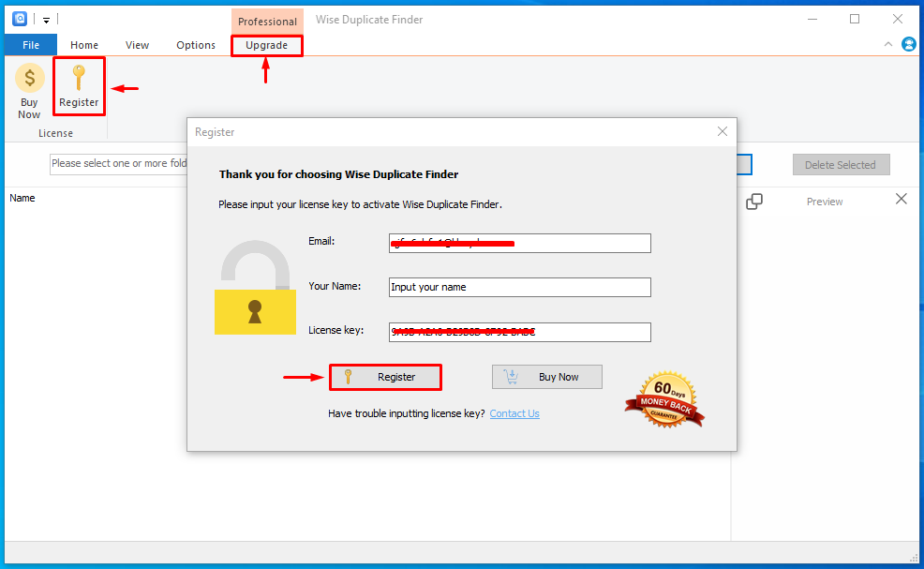Close the Register dialog
This screenshot has height=569, width=924.
[x=723, y=131]
